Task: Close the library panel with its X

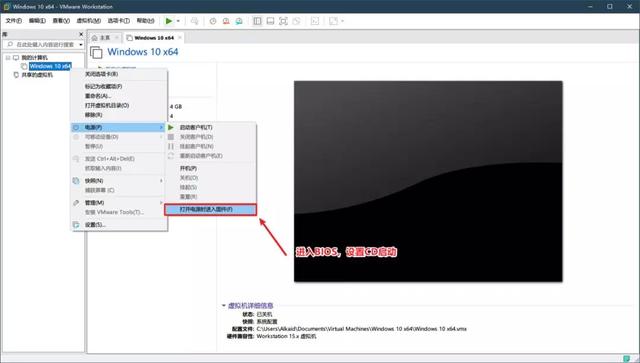Action: coord(81,34)
